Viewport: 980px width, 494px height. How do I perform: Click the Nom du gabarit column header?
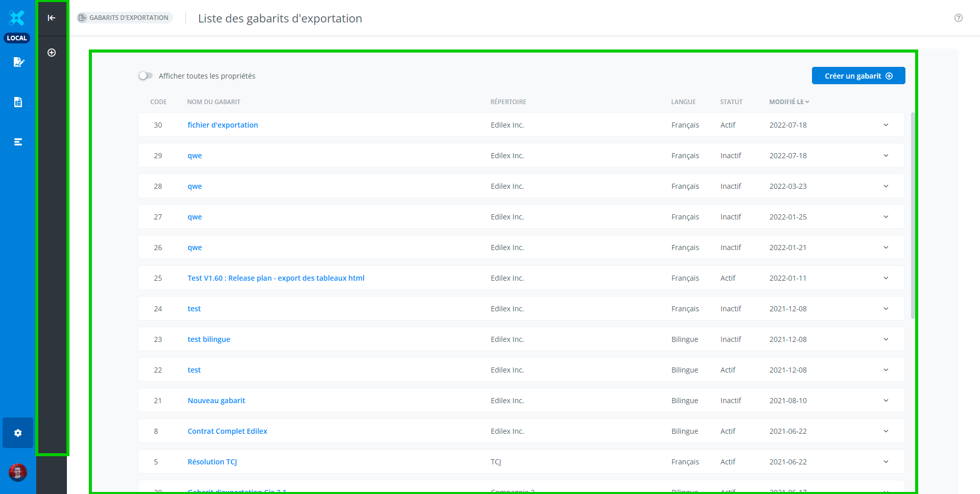click(213, 102)
